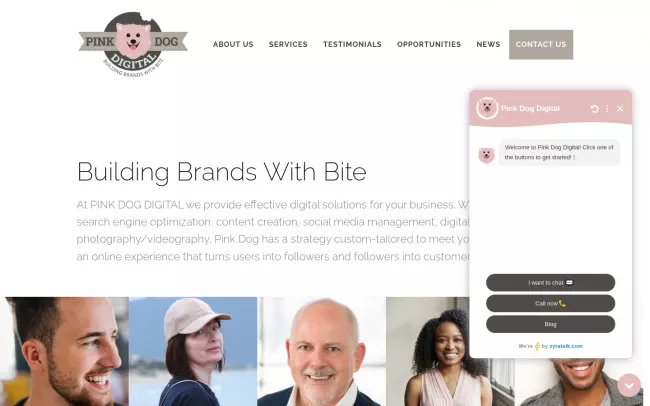Viewport: 650px width, 406px height.
Task: Open the Services menu item
Action: coord(288,44)
